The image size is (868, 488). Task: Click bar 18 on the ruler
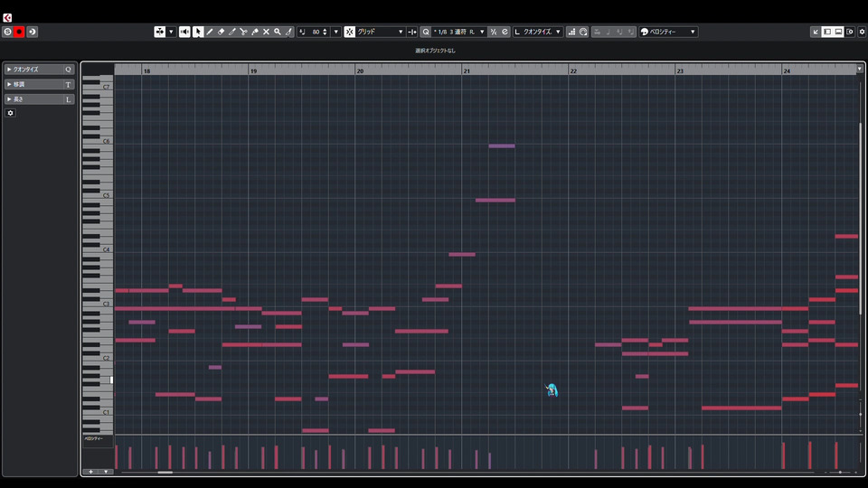click(x=146, y=70)
